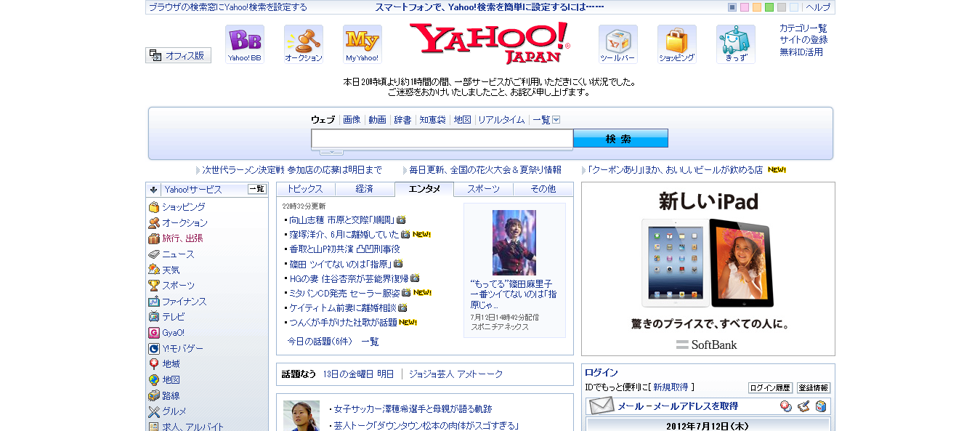Switch to the スポーツ news tab
980x431 pixels.
[x=484, y=189]
